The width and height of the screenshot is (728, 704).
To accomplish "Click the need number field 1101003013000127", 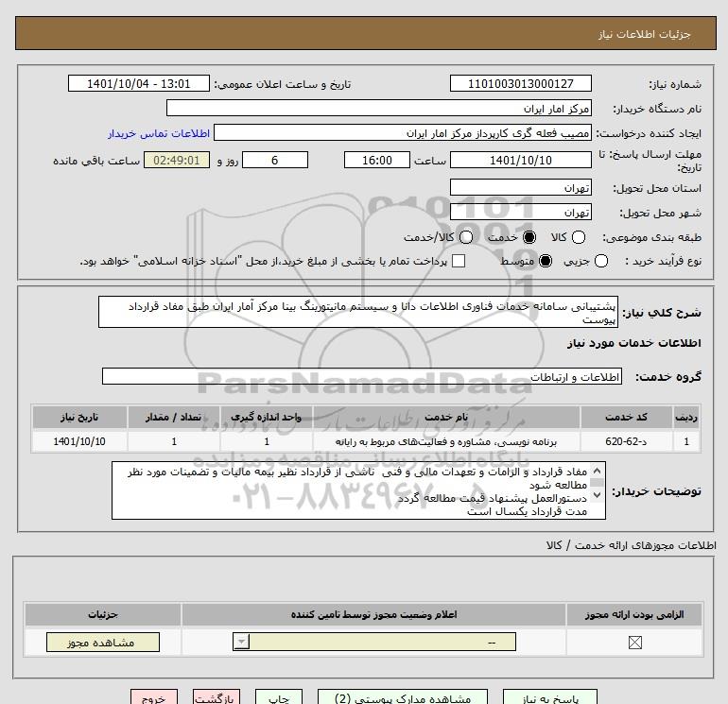I will [x=520, y=83].
